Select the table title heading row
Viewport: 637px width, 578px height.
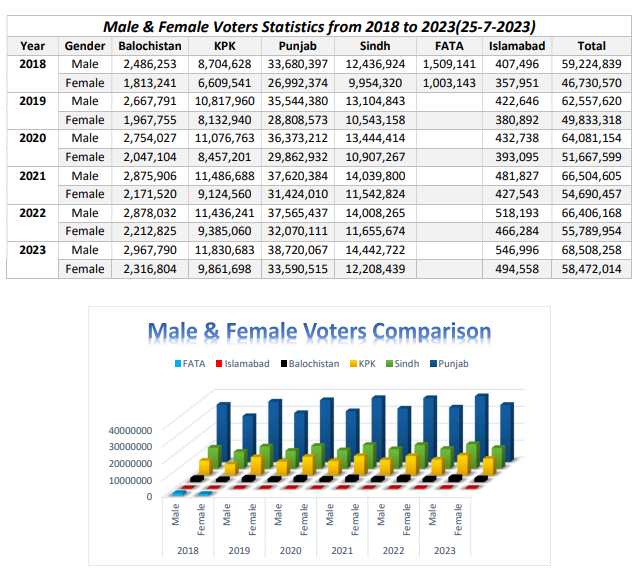tap(319, 25)
